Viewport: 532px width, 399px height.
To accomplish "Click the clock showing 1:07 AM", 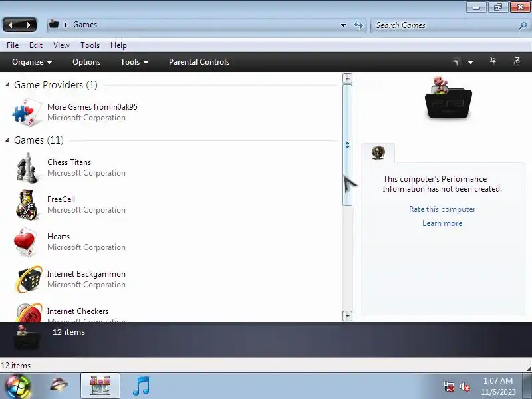I will coord(498,380).
